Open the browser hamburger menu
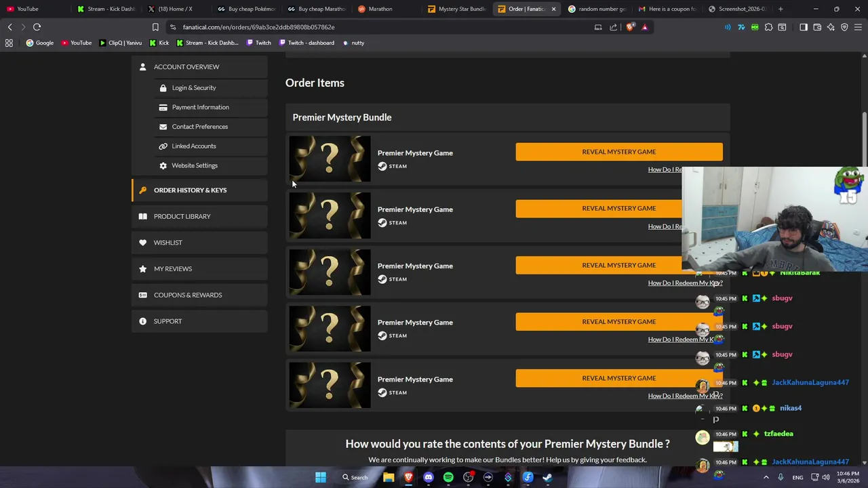The height and width of the screenshot is (488, 868). (x=858, y=27)
